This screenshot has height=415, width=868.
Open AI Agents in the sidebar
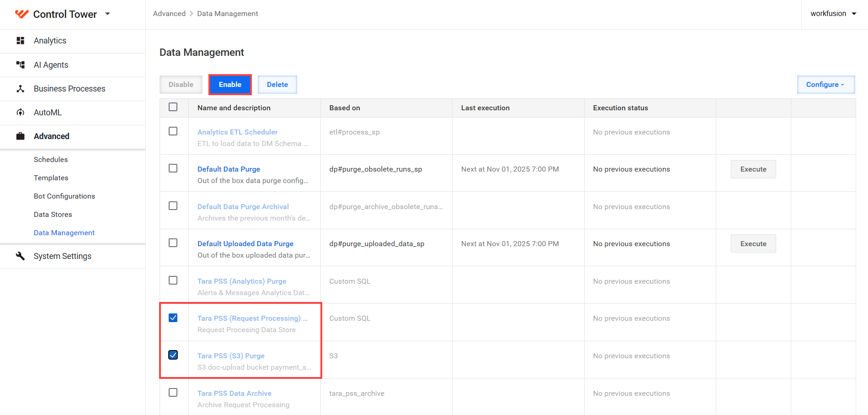tap(51, 65)
